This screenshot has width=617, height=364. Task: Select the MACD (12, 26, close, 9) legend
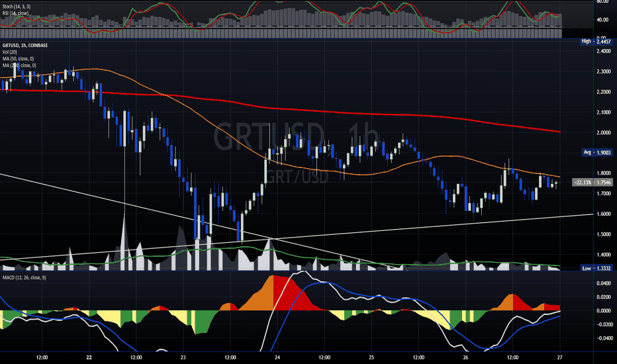tap(24, 278)
